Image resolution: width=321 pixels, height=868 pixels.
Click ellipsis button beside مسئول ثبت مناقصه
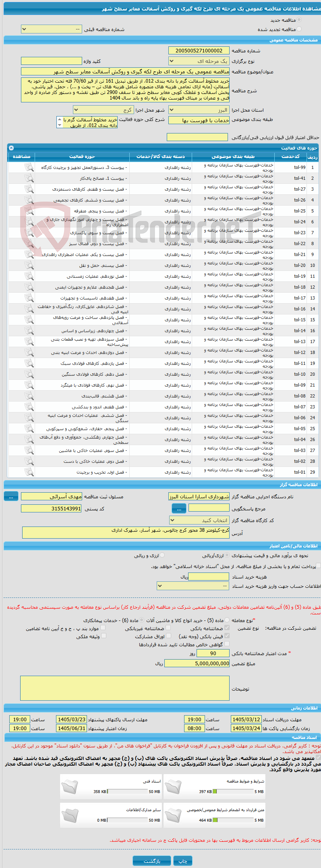(11, 497)
